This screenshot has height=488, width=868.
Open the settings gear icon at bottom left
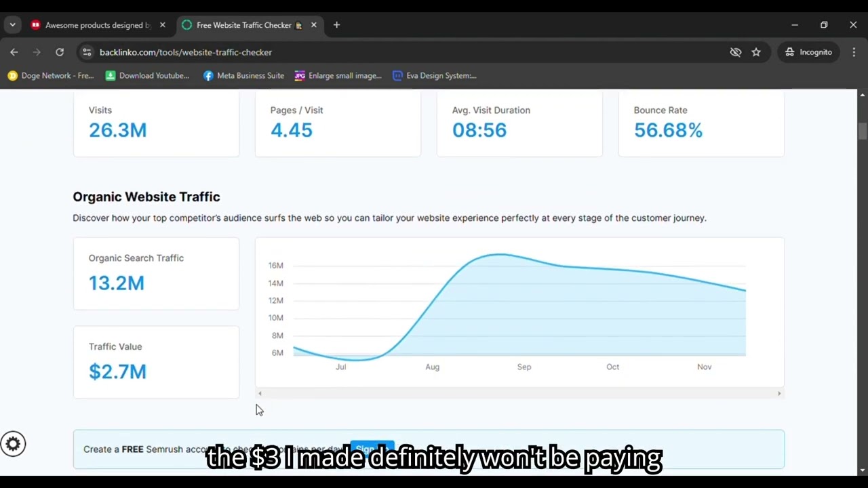coord(13,444)
